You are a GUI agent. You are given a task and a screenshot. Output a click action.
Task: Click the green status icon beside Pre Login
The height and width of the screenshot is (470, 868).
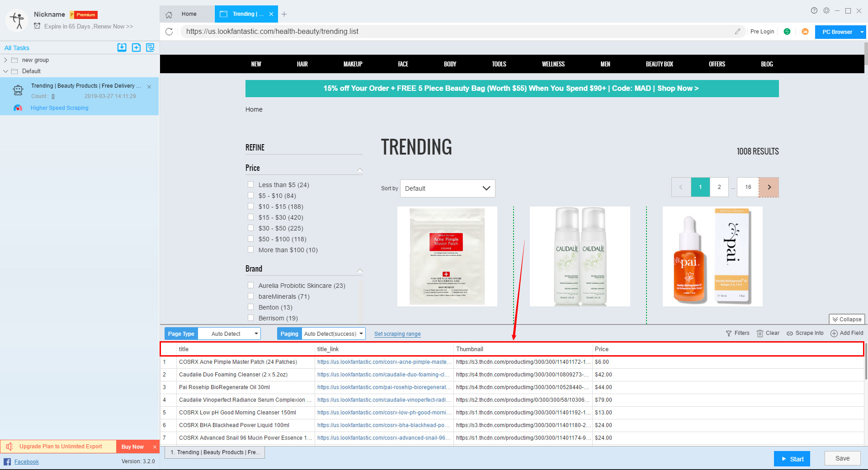[x=787, y=32]
